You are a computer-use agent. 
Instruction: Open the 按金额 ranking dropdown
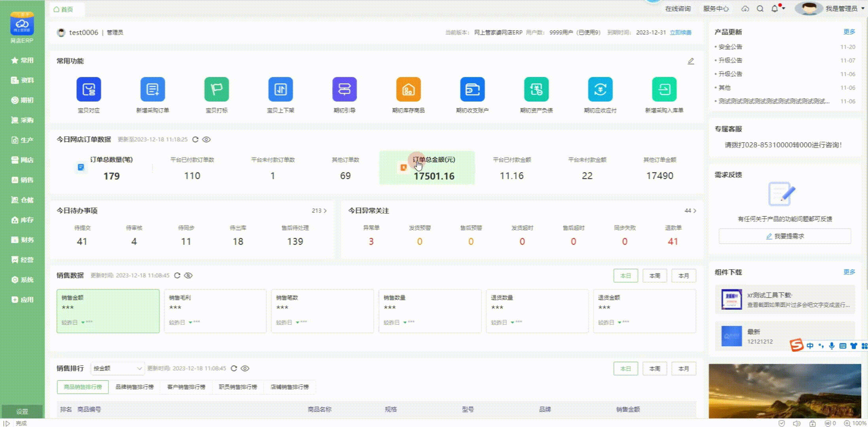[118, 368]
